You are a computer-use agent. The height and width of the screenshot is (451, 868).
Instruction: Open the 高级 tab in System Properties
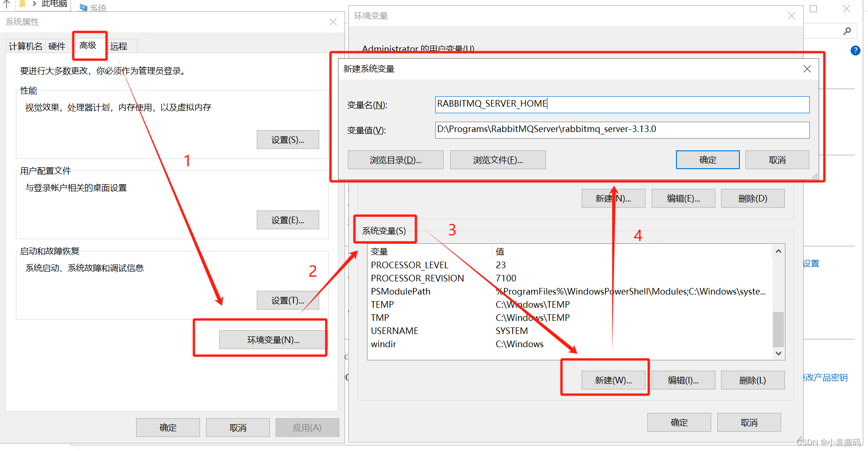tap(88, 46)
